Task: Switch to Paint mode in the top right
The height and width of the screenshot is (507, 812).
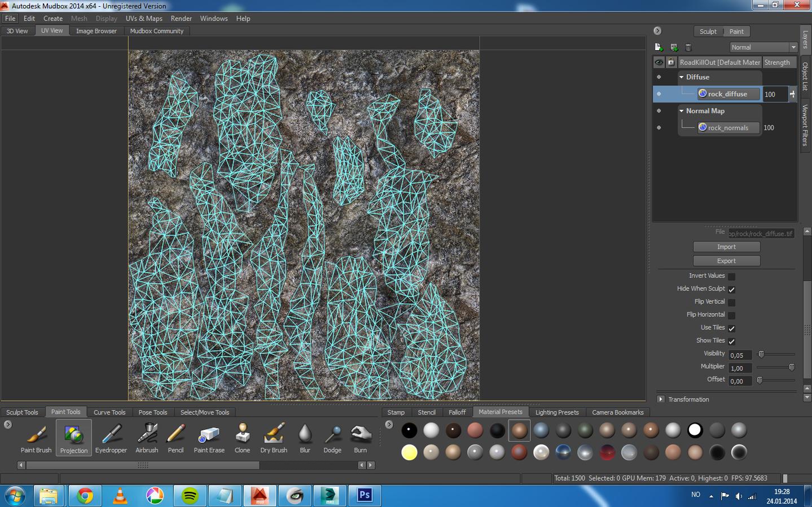Action: point(736,31)
